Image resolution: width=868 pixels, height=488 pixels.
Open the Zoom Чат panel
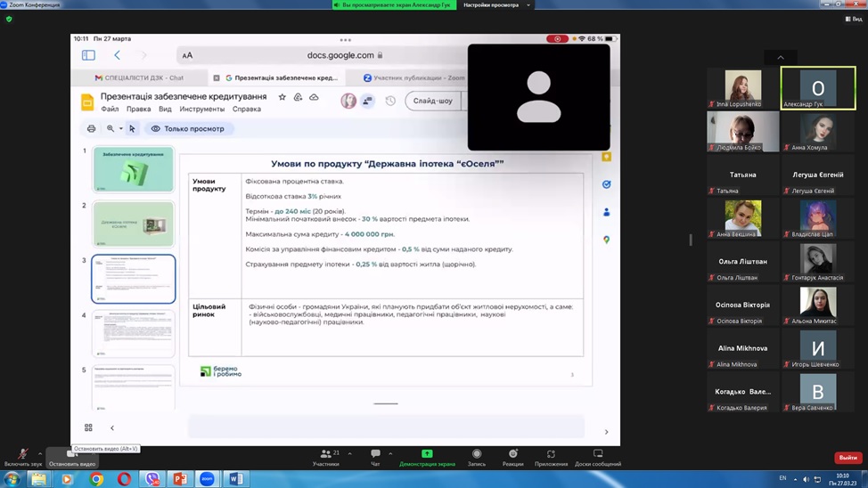tap(375, 457)
